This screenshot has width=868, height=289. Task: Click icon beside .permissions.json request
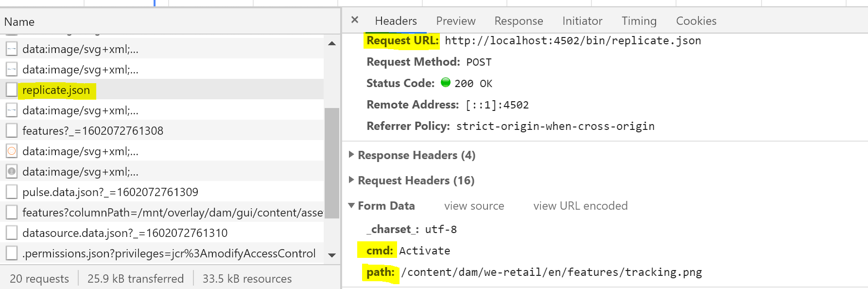point(12,253)
